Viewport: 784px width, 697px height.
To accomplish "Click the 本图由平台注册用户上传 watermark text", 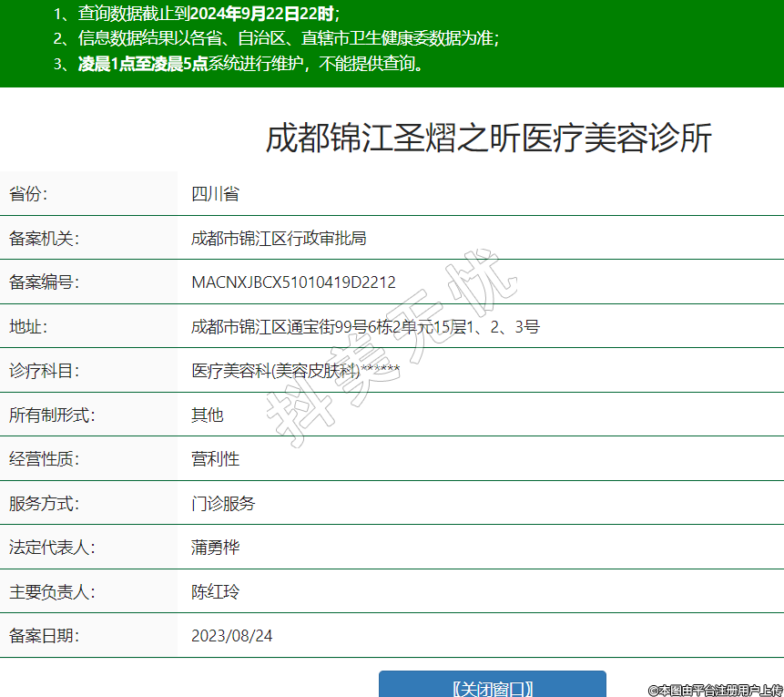I will (715, 691).
